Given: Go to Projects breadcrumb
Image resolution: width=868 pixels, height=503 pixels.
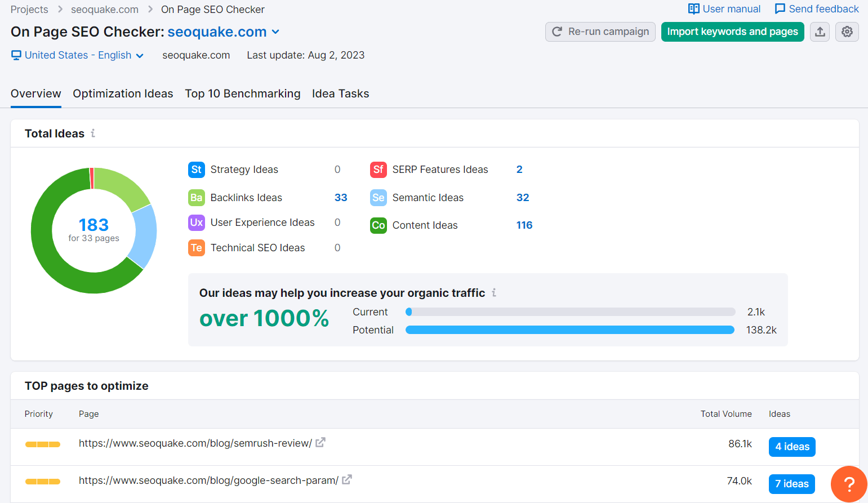Looking at the screenshot, I should coord(29,10).
